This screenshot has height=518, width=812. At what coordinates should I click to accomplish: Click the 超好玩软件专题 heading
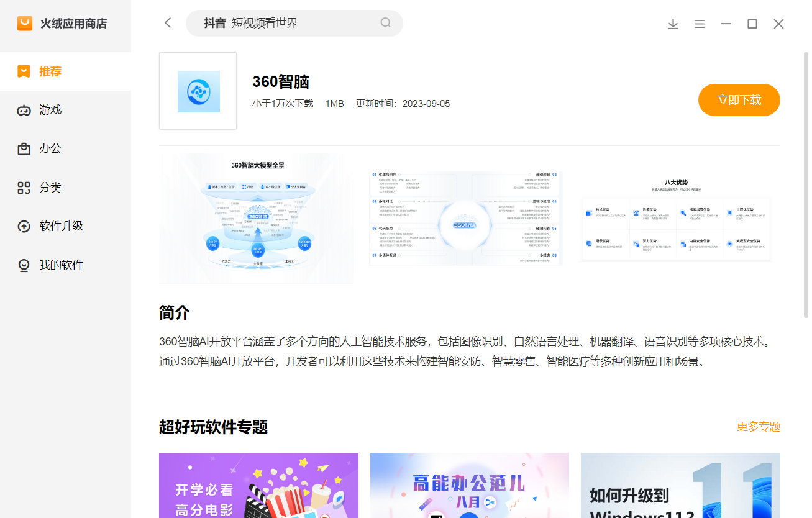[x=213, y=427]
